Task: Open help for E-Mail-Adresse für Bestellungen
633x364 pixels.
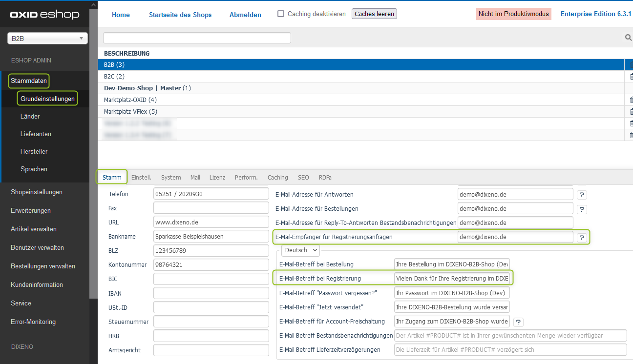Action: click(582, 209)
